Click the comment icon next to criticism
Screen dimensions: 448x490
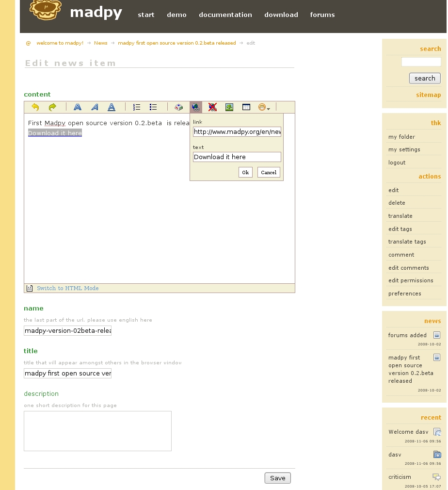(x=436, y=477)
